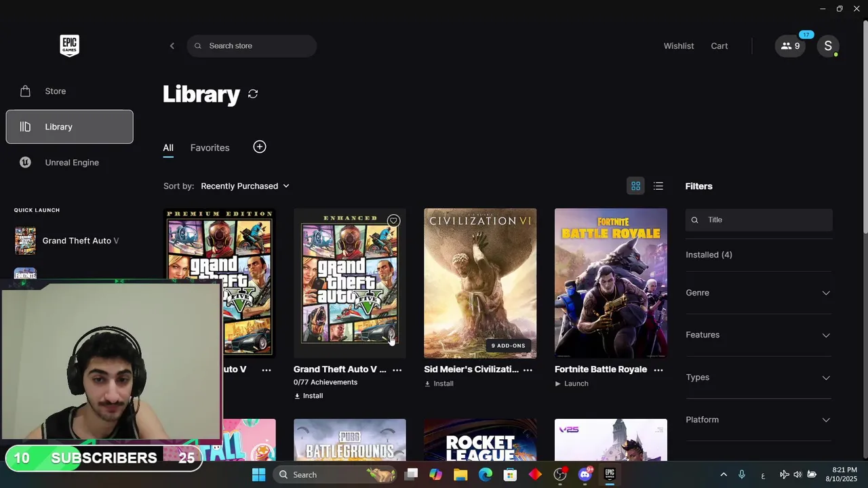Open the Wishlist
This screenshot has height=488, width=868.
click(679, 46)
